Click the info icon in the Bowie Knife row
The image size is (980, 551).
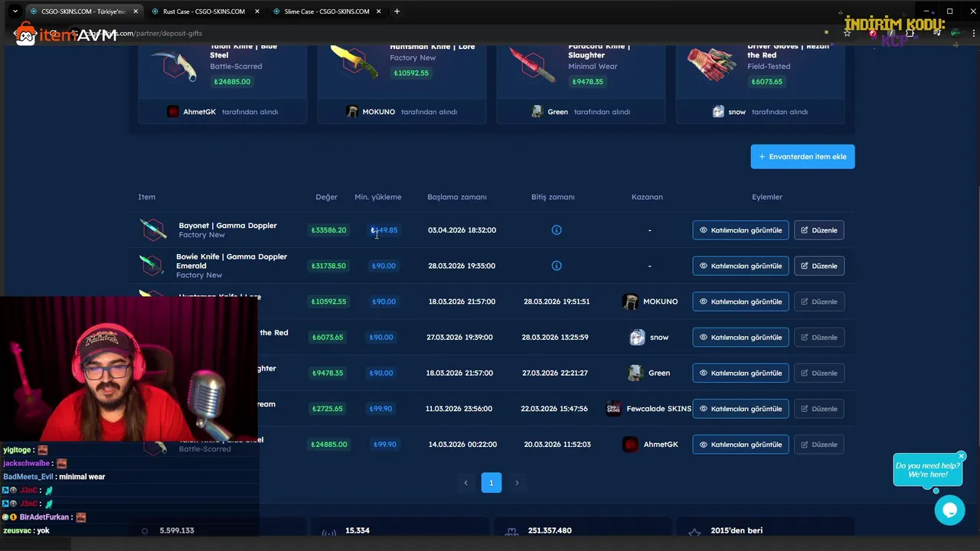point(557,266)
